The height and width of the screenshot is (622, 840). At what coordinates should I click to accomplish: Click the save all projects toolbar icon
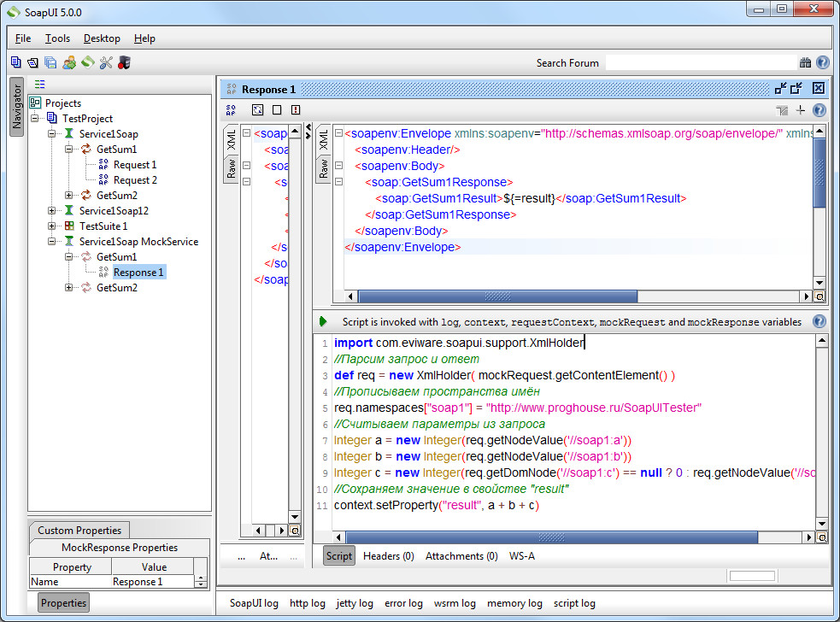[50, 62]
